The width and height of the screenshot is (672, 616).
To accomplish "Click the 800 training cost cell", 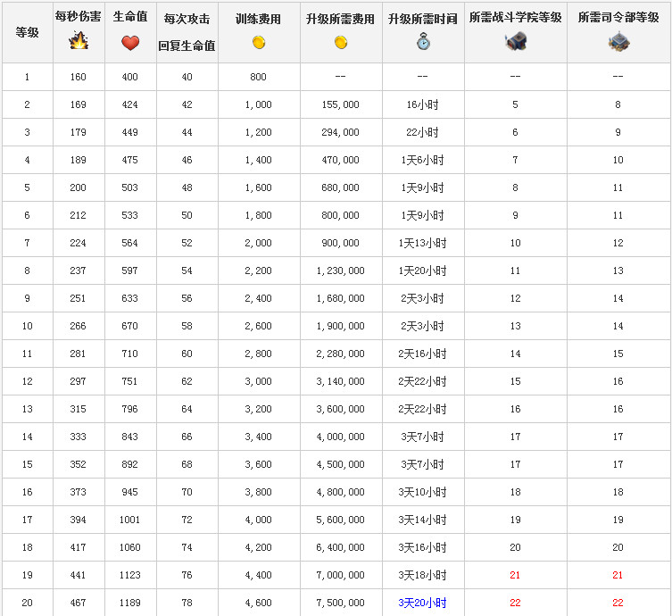I will pyautogui.click(x=259, y=77).
